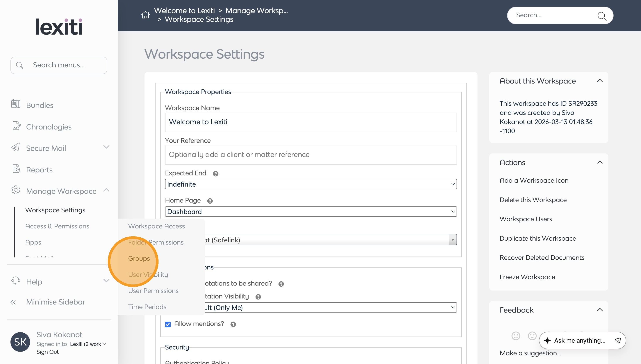Click the Expected End help icon
The image size is (641, 364).
215,173
